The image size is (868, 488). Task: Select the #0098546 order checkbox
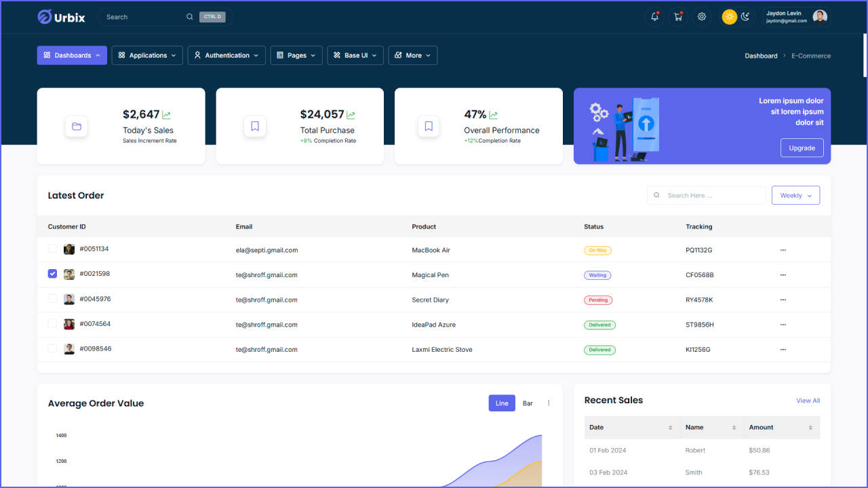[x=52, y=348]
